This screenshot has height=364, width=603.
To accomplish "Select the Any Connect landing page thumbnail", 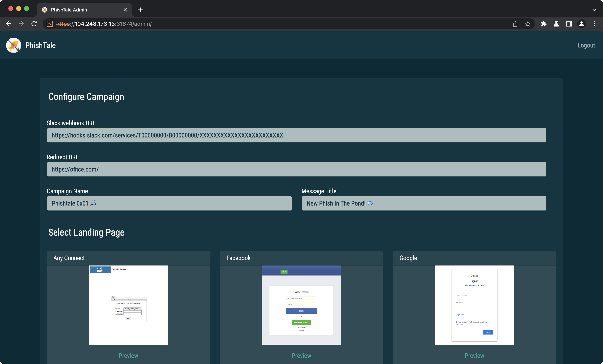I will tap(128, 305).
